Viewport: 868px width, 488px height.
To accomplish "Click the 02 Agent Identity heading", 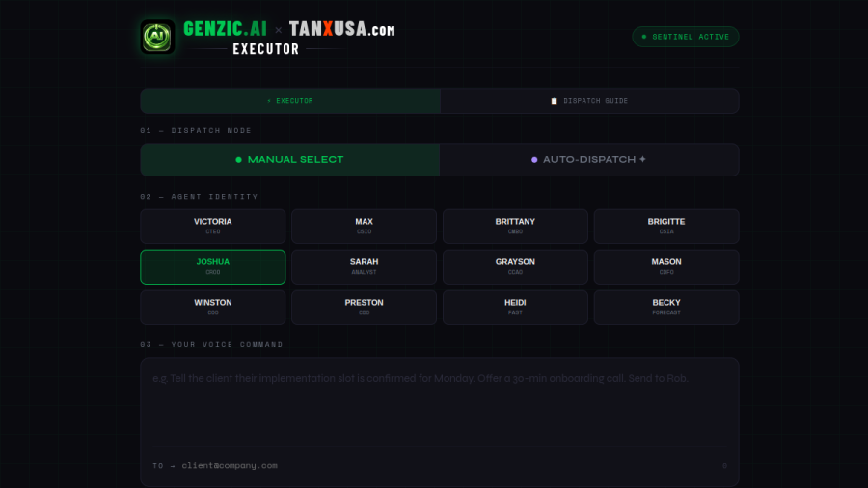I will [200, 197].
